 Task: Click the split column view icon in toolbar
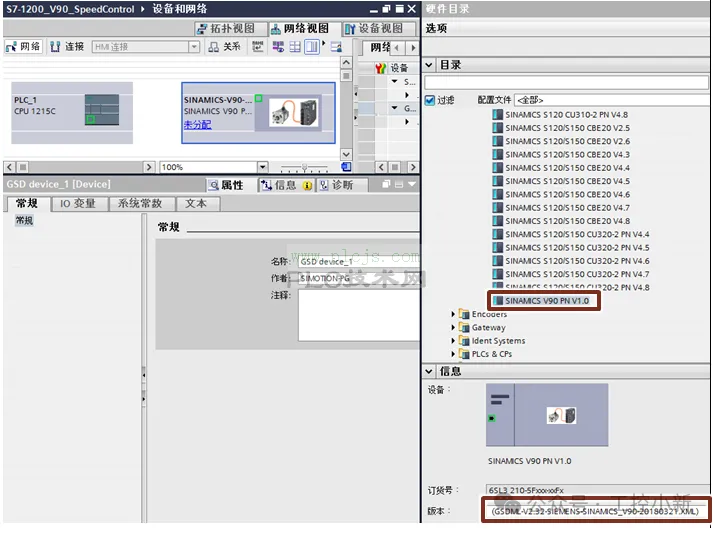(312, 47)
